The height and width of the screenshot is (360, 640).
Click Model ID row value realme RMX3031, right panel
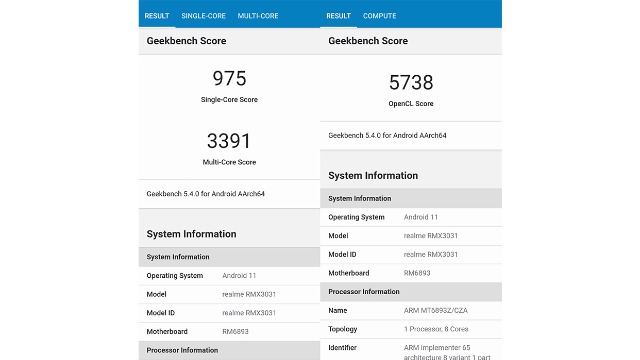click(x=431, y=255)
